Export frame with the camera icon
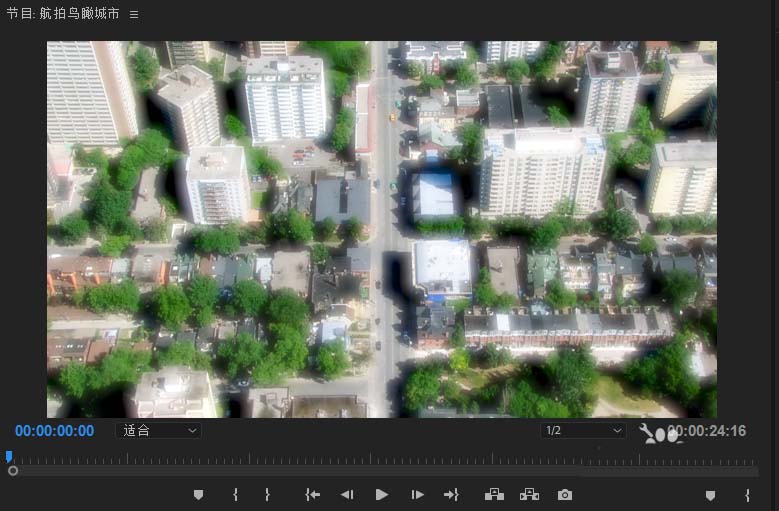 tap(565, 495)
